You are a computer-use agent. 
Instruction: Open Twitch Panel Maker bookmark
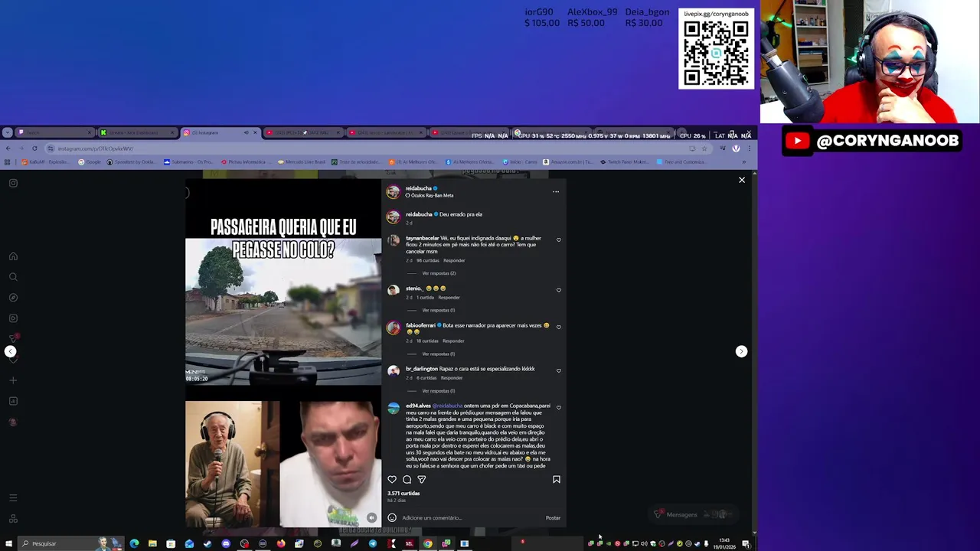(626, 162)
